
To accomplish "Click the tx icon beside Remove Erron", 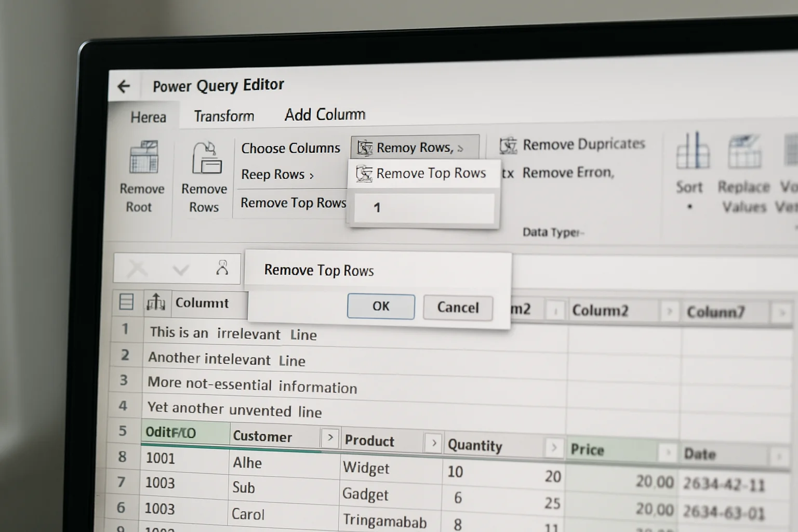I will click(x=508, y=173).
